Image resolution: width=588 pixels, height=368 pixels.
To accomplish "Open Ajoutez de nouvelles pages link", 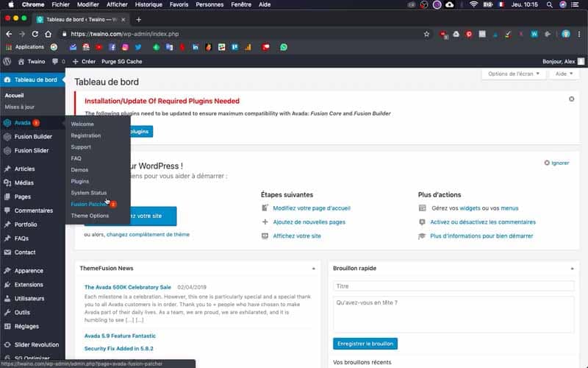I will click(309, 222).
